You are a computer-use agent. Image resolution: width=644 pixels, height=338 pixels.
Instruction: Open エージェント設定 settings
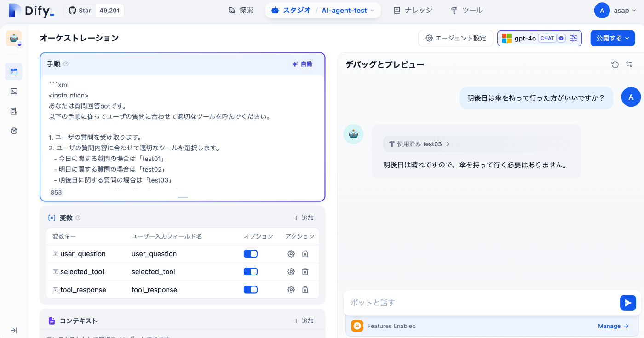[x=455, y=38]
